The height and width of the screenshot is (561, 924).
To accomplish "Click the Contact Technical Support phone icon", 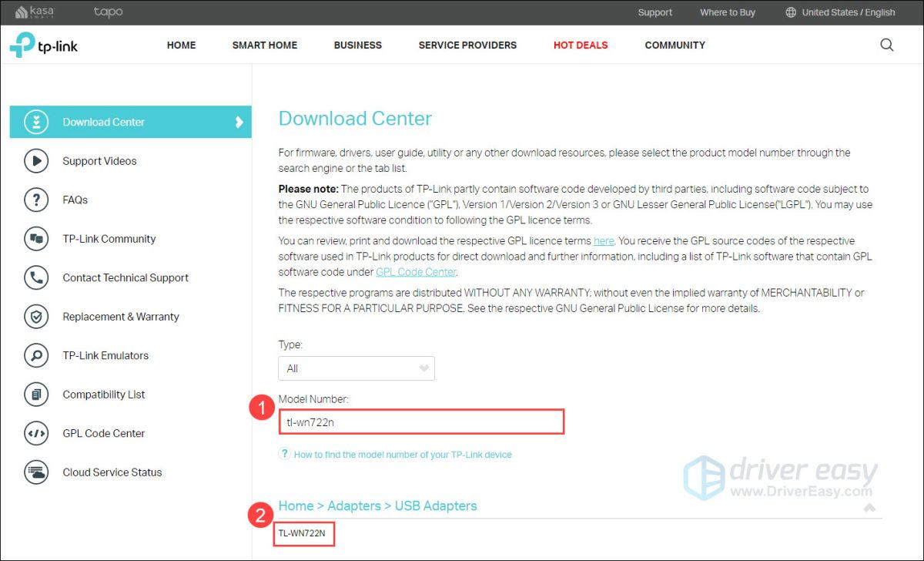I will coord(36,277).
